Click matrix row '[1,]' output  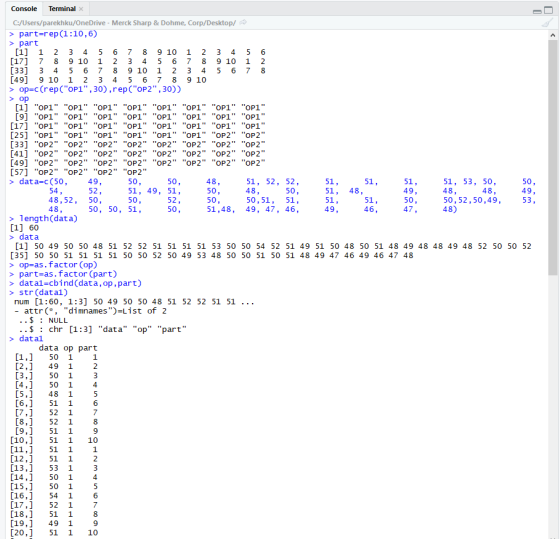pyautogui.click(x=56, y=357)
